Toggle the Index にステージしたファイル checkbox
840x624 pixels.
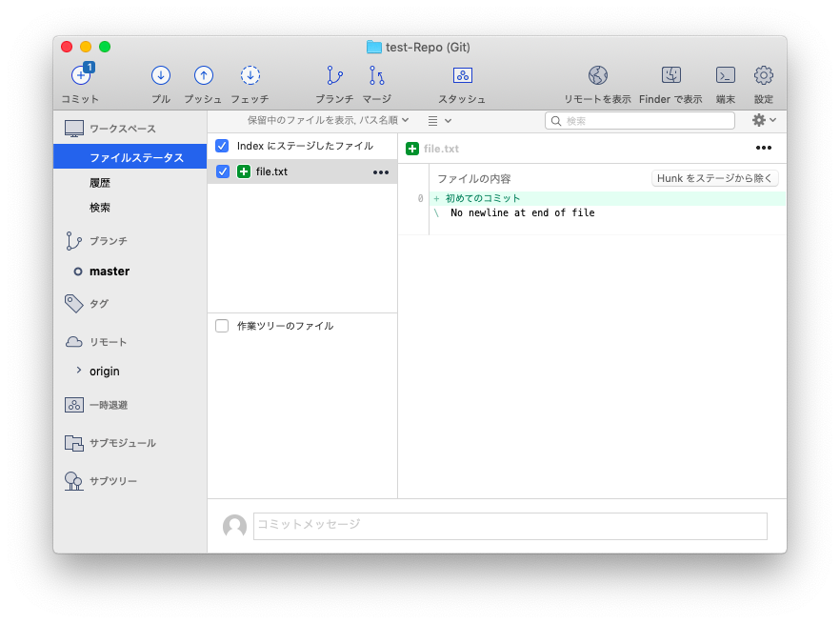(x=223, y=146)
